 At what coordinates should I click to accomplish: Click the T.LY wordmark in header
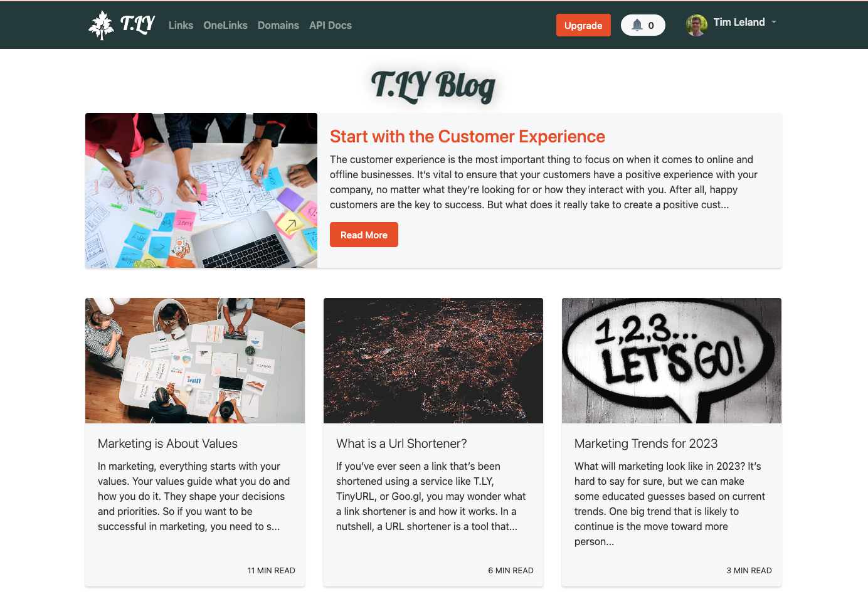[137, 24]
